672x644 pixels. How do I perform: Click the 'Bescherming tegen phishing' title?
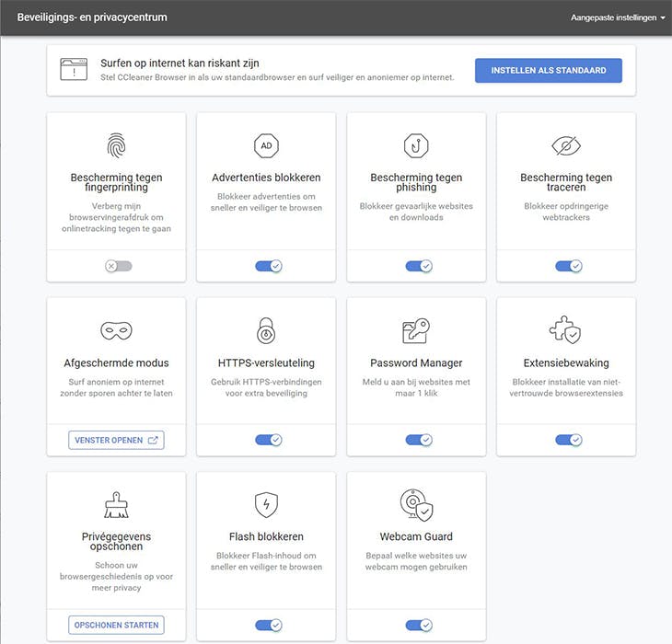(416, 182)
